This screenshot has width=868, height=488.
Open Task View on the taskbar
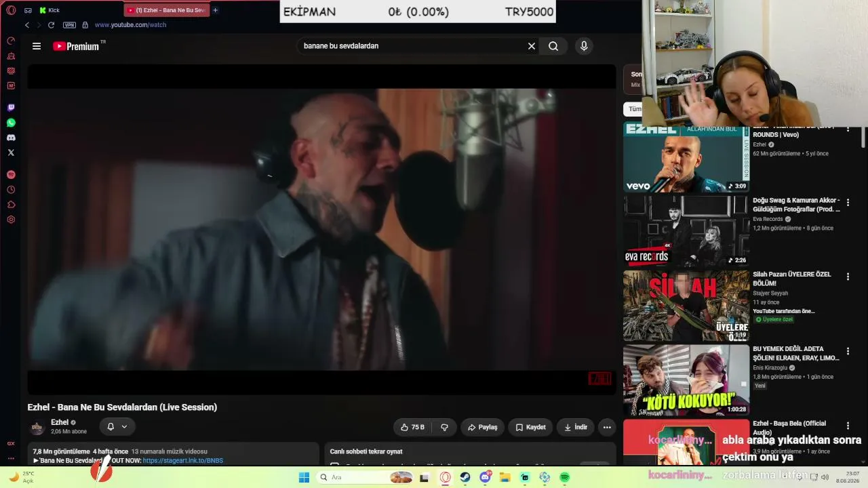pyautogui.click(x=425, y=477)
